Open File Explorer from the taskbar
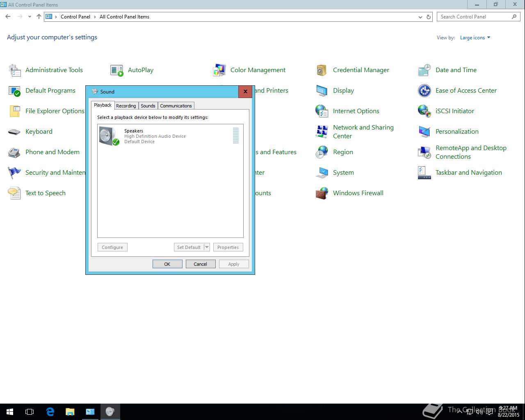Image resolution: width=525 pixels, height=420 pixels. (x=70, y=412)
